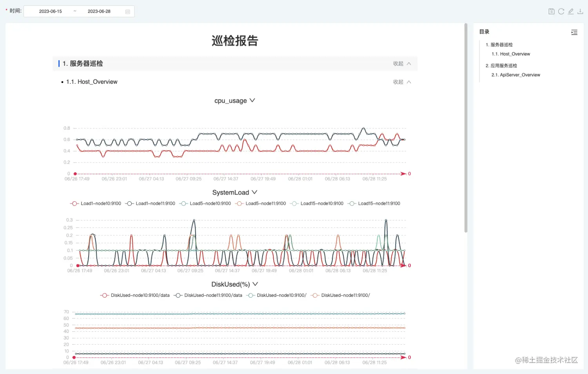588x374 pixels.
Task: Click 收起 on the 服务器巡检 section header
Action: point(402,63)
